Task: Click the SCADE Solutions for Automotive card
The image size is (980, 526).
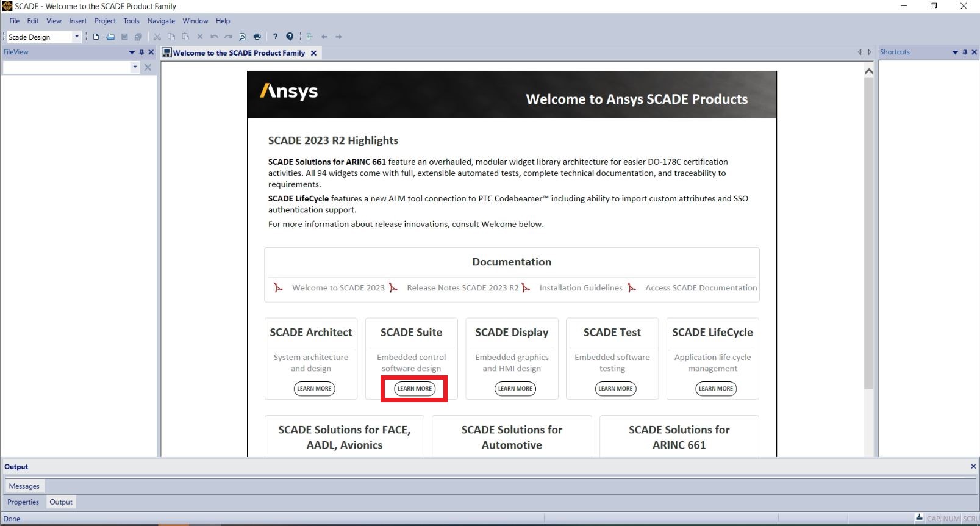Action: (x=512, y=436)
